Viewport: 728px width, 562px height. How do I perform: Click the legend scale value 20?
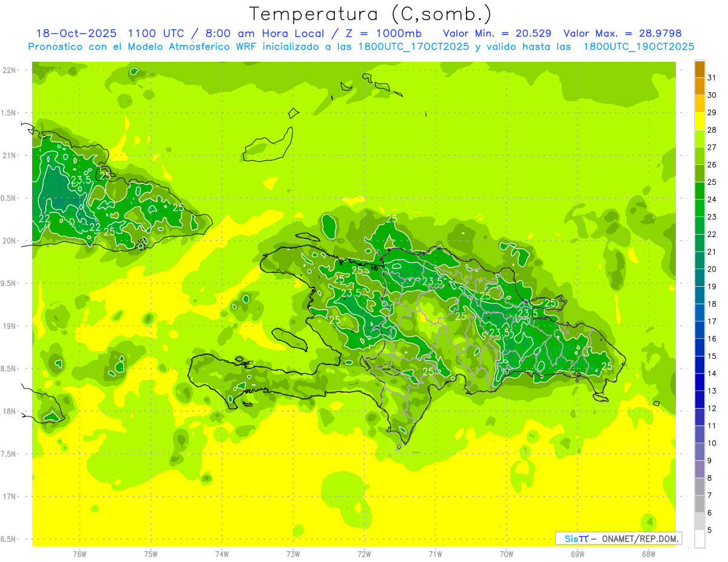click(x=712, y=269)
